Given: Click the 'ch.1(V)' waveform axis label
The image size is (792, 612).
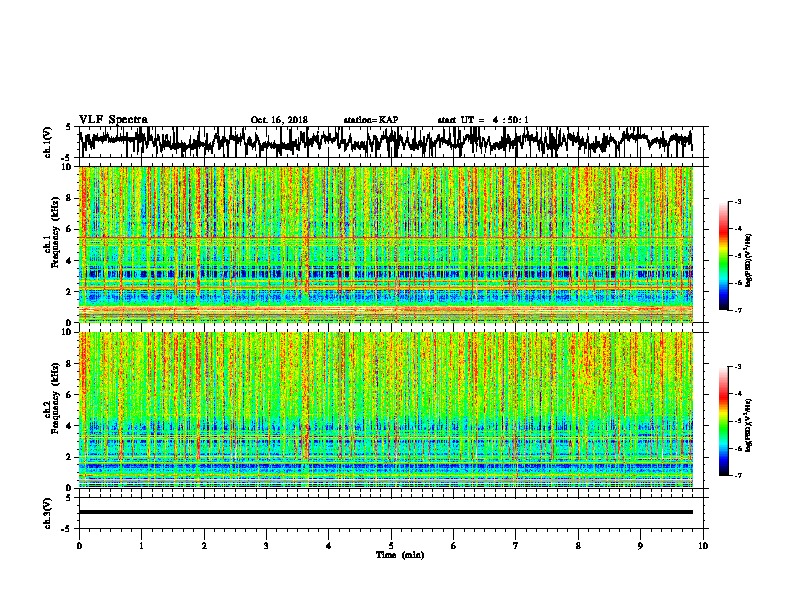Looking at the screenshot, I should pos(48,142).
